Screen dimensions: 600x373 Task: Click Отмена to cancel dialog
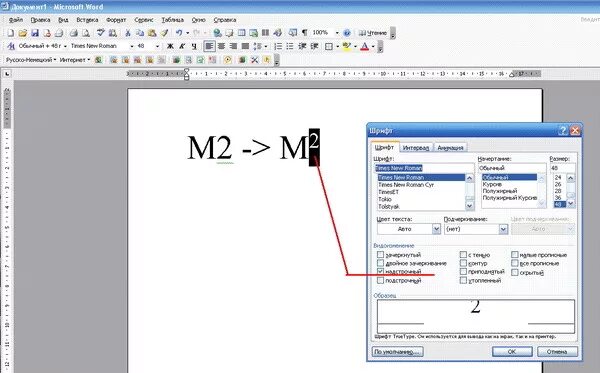[x=557, y=352]
